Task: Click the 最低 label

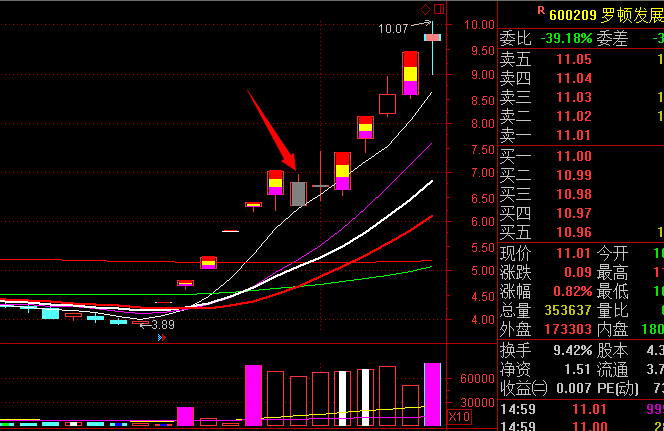Action: 612,291
